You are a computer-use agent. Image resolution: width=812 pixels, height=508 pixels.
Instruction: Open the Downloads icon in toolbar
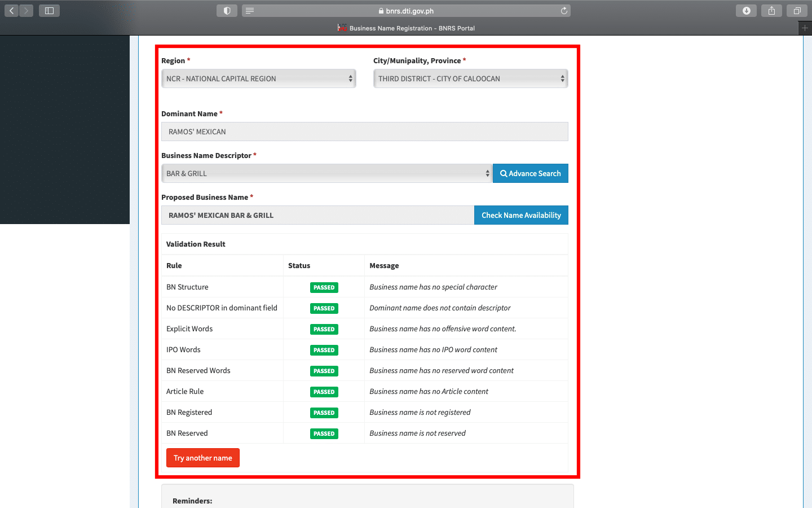point(746,11)
